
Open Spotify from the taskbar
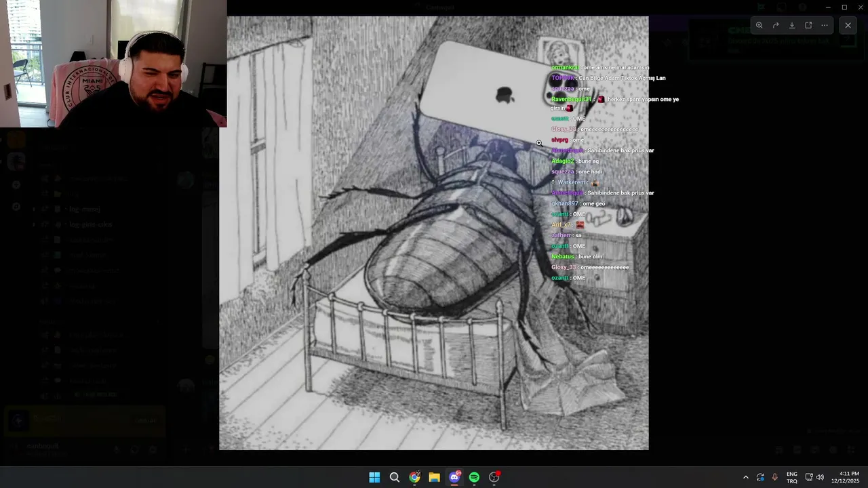click(474, 477)
